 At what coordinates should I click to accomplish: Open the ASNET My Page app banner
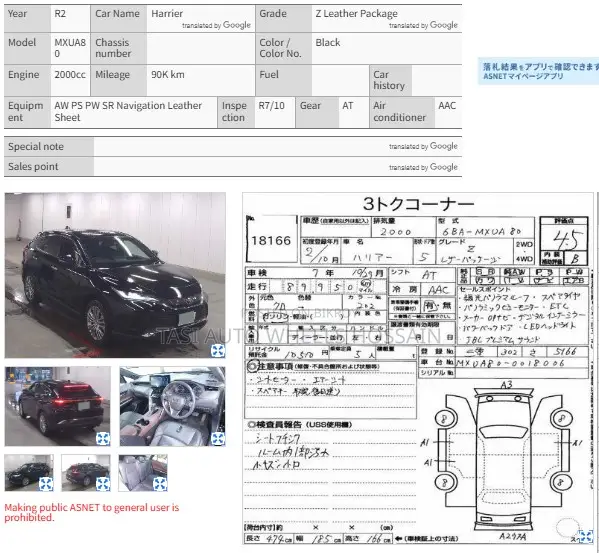[x=539, y=71]
